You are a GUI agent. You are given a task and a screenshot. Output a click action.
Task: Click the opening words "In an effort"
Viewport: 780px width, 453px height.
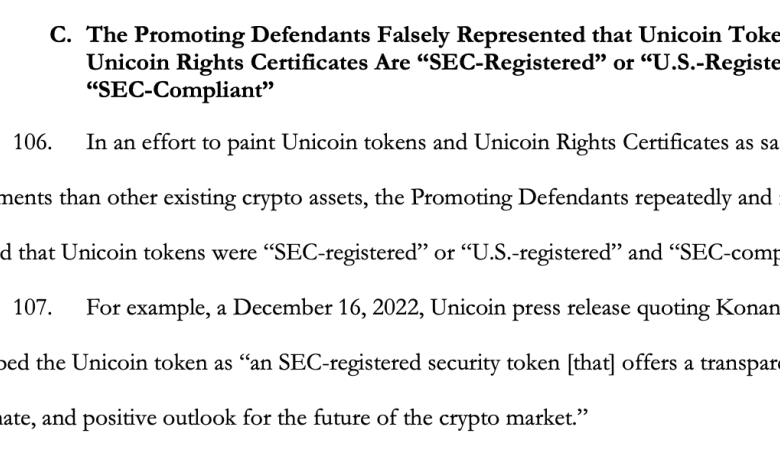(141, 142)
